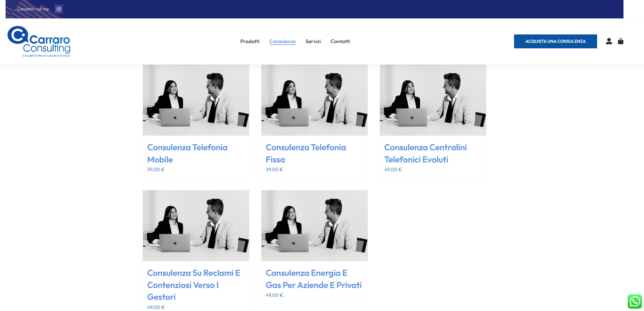Click the Telefonia Mobile product image
This screenshot has width=644, height=311.
coord(196,100)
